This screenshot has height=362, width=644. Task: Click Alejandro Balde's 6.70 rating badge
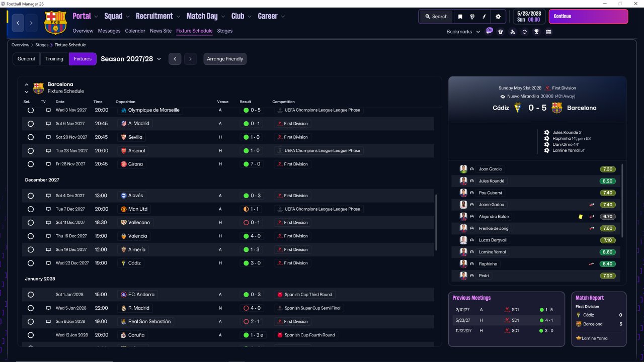point(607,217)
